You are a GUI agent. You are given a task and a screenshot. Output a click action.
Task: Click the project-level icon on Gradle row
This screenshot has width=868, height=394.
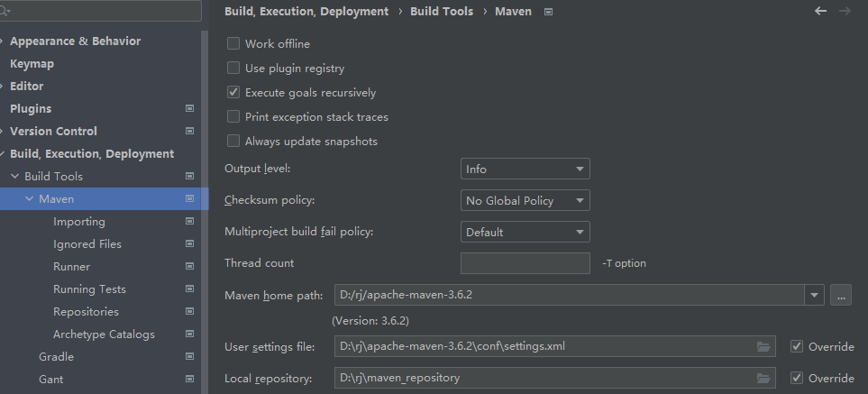[189, 356]
